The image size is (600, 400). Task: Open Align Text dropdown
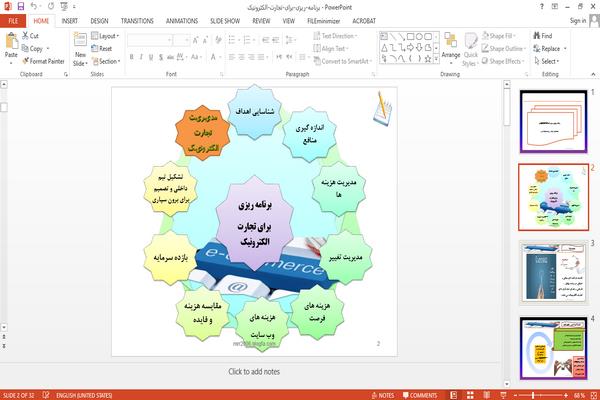click(331, 49)
